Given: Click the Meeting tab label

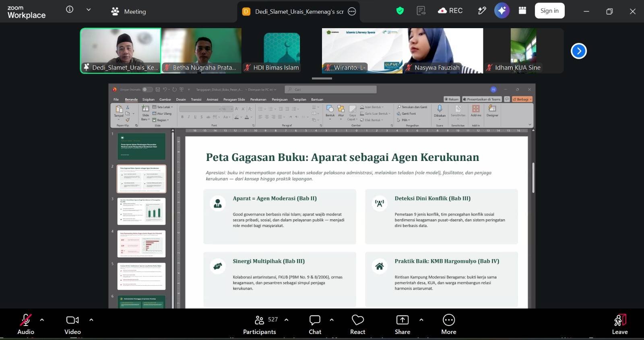Looking at the screenshot, I should (135, 12).
